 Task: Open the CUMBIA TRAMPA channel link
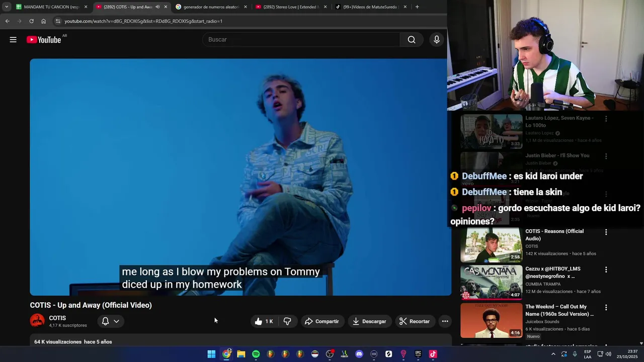543,284
